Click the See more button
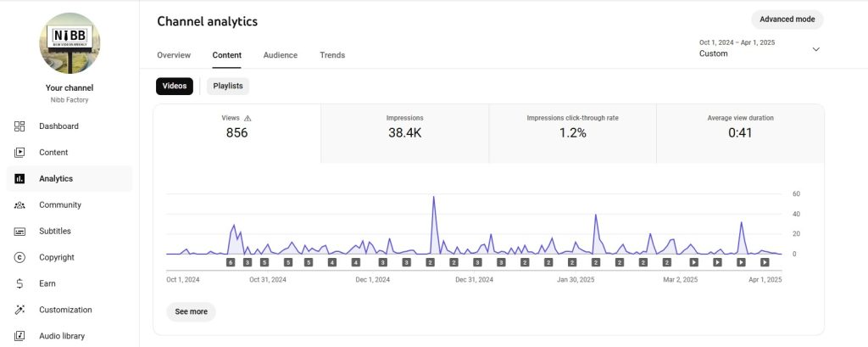868x347 pixels. pos(191,311)
